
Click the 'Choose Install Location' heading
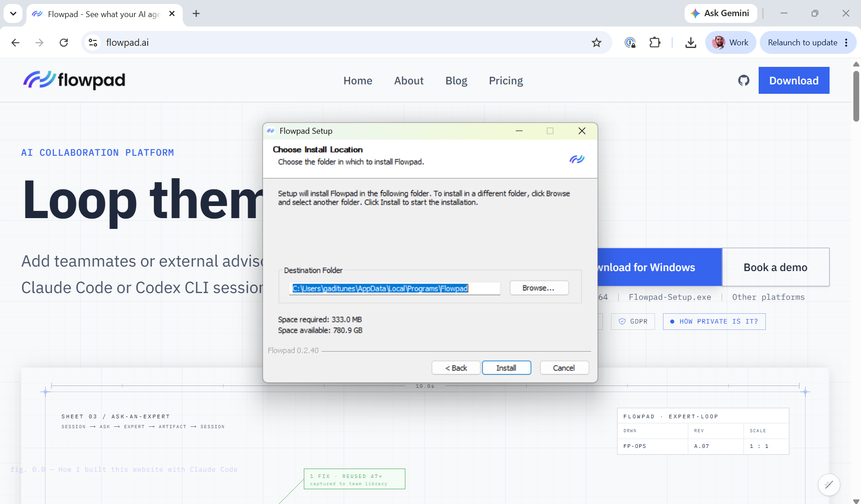(318, 149)
